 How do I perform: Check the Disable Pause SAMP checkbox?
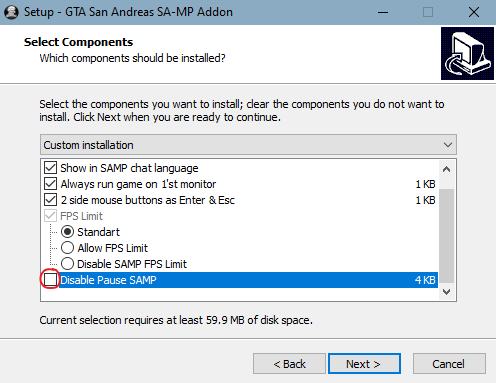(x=50, y=280)
